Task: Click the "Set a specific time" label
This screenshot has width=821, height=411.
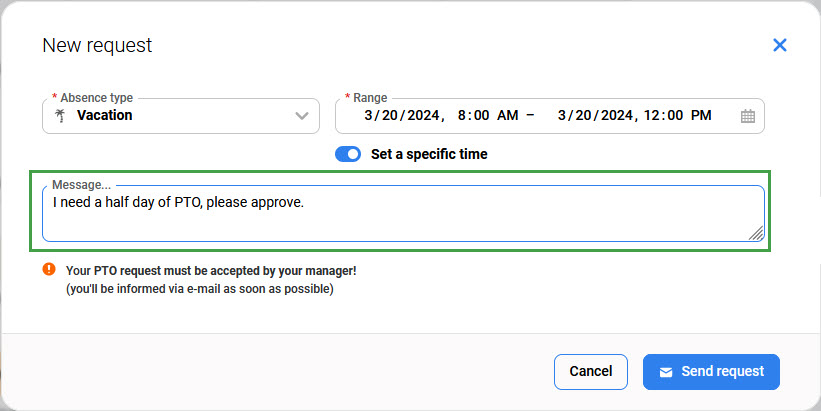Action: click(429, 154)
